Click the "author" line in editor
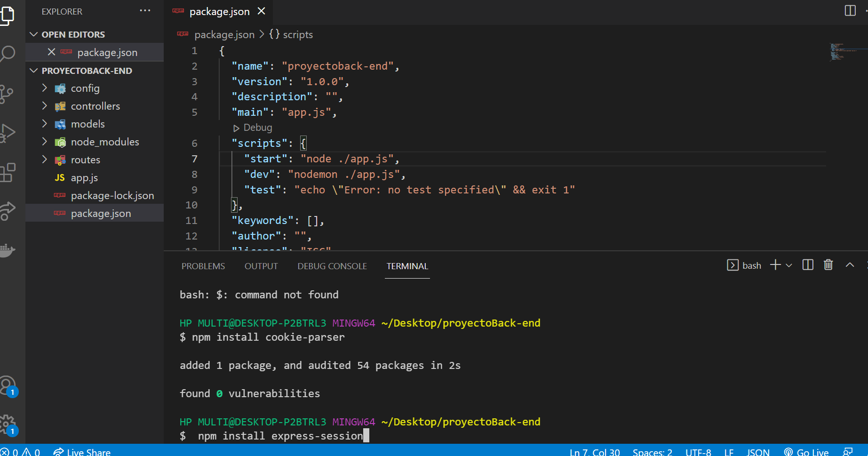The image size is (868, 456). click(x=271, y=236)
